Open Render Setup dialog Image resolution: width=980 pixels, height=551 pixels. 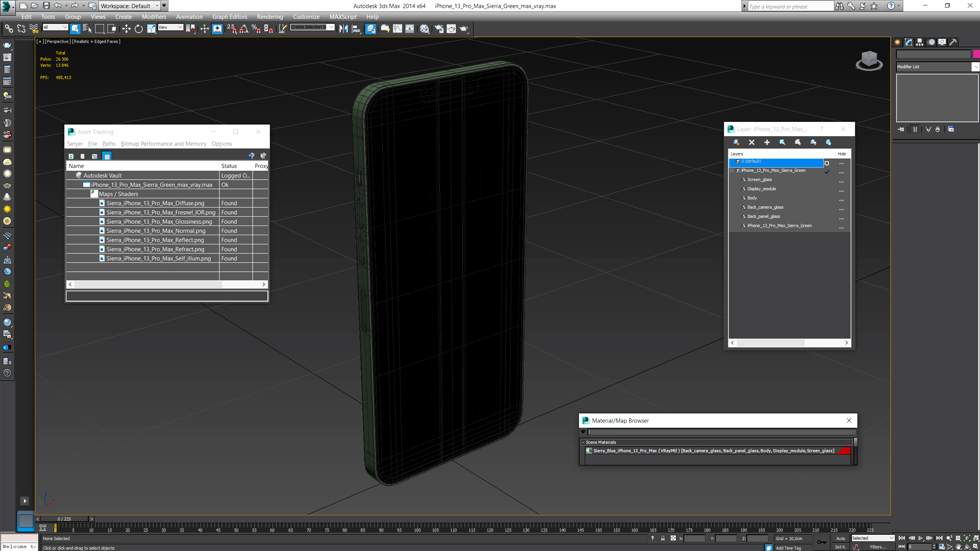click(439, 29)
